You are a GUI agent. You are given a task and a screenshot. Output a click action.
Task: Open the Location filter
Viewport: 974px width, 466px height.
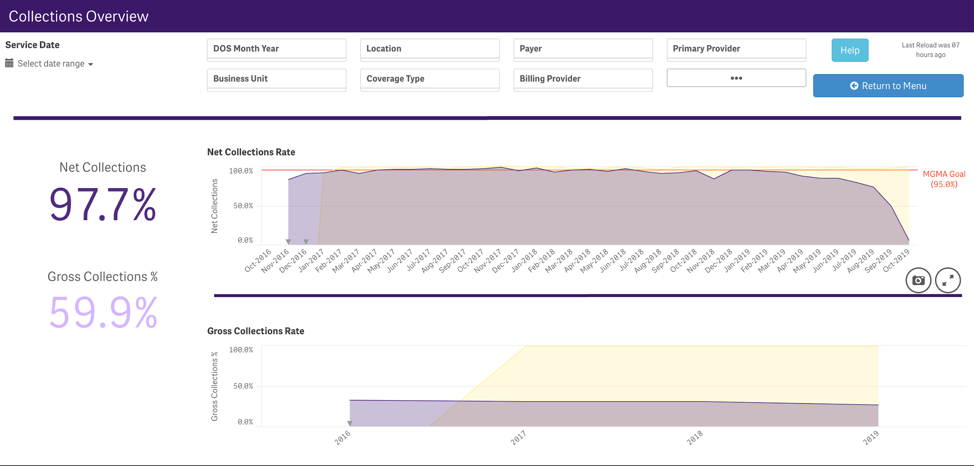tap(430, 49)
